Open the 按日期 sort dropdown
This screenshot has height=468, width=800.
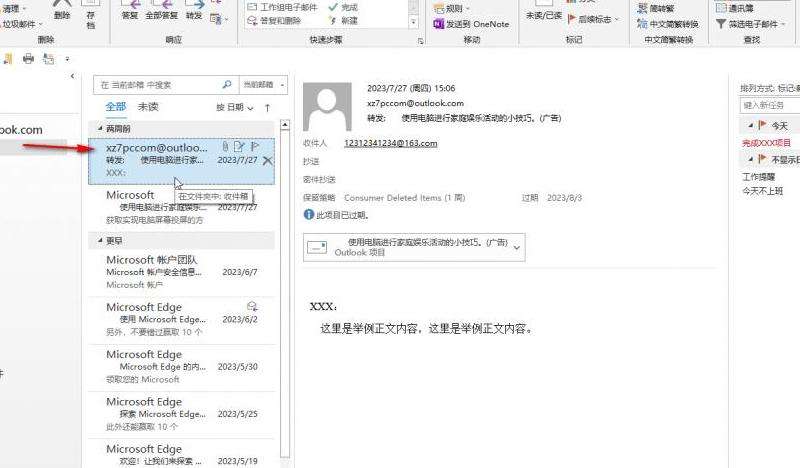pyautogui.click(x=234, y=107)
